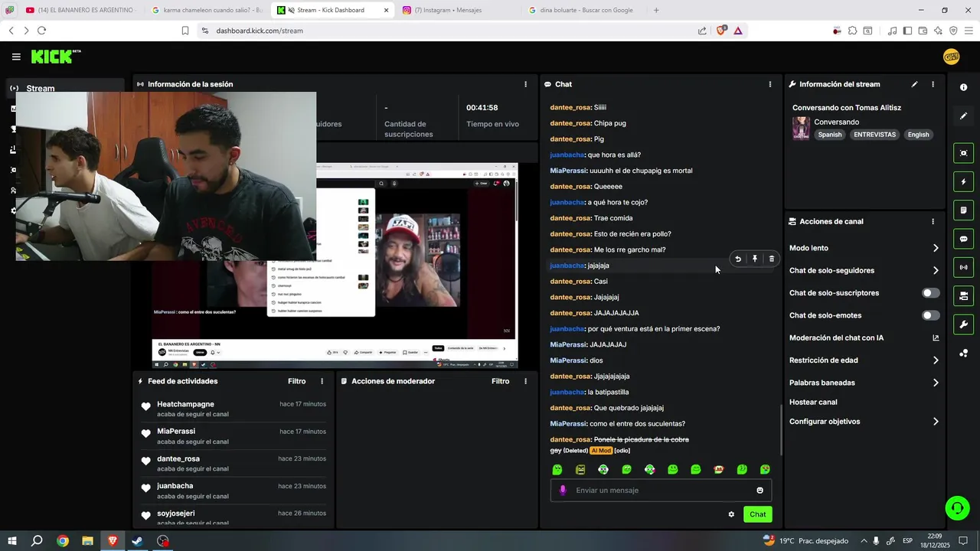The image size is (980, 551).
Task: Click the Enviar un mensaje input field
Action: click(x=661, y=491)
